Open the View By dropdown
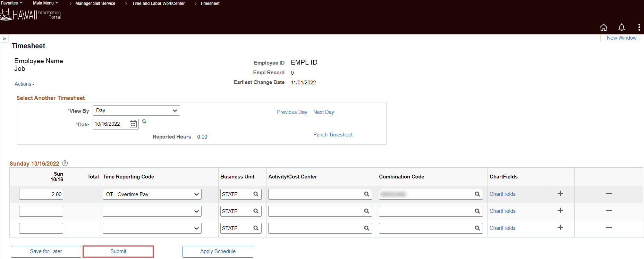Viewport: 644px width, 259px height. coord(136,110)
